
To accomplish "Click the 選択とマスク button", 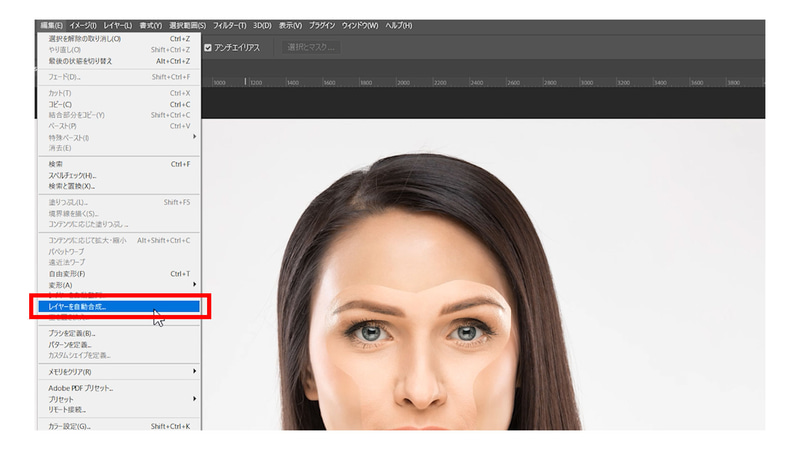I will [311, 47].
